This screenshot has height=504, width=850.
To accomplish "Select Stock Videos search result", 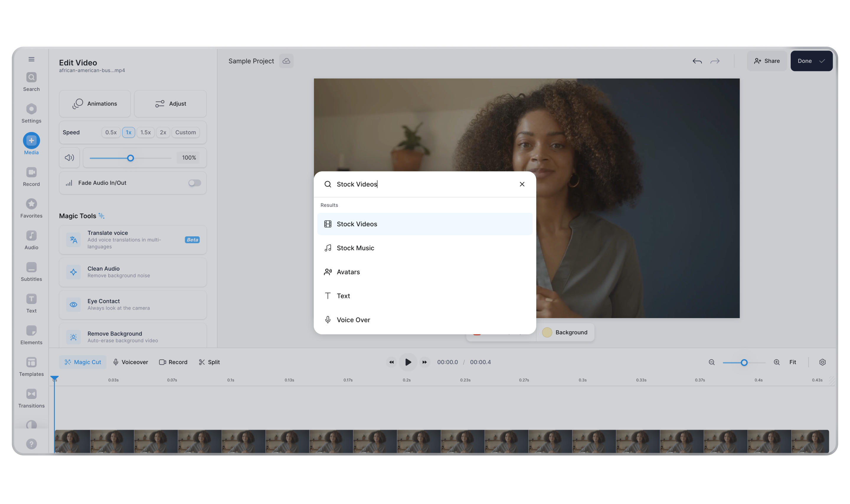I will point(424,224).
